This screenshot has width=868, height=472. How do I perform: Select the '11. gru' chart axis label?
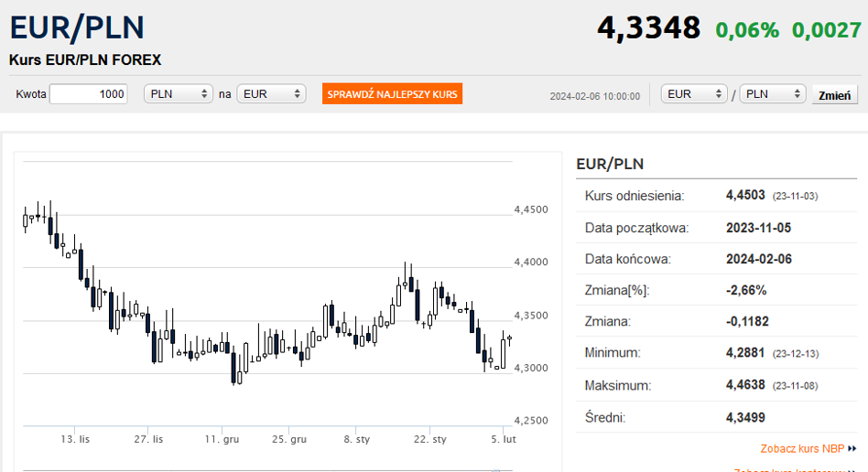click(x=222, y=439)
